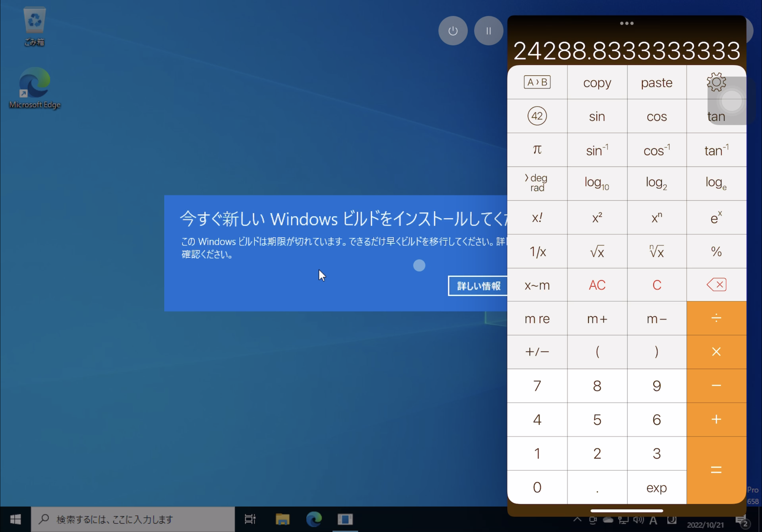762x532 pixels.
Task: Select Microsoft Edge desktop shortcut
Action: click(34, 88)
